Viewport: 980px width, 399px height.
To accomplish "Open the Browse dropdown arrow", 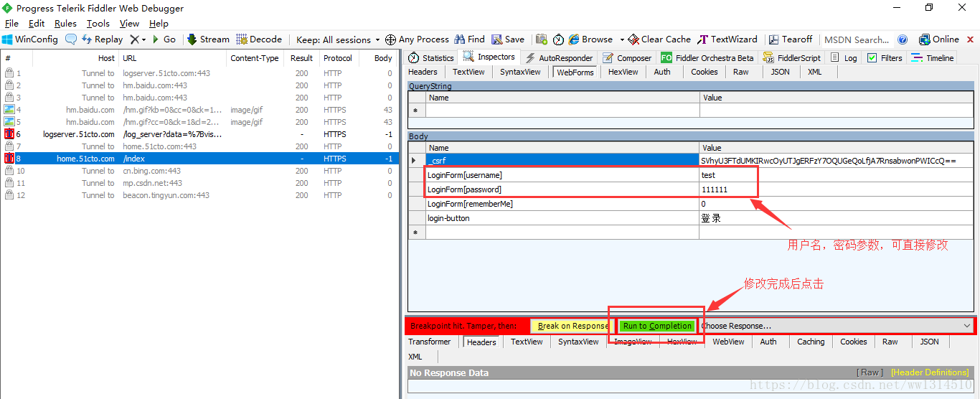I will [x=621, y=40].
